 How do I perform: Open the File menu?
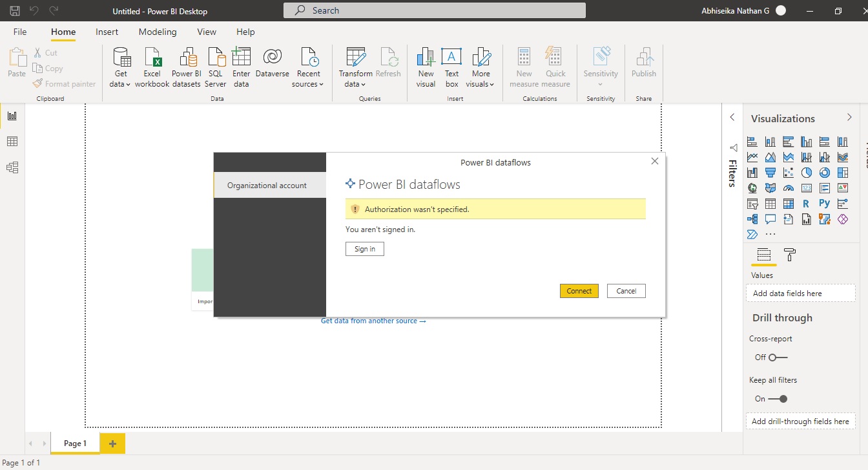tap(20, 32)
